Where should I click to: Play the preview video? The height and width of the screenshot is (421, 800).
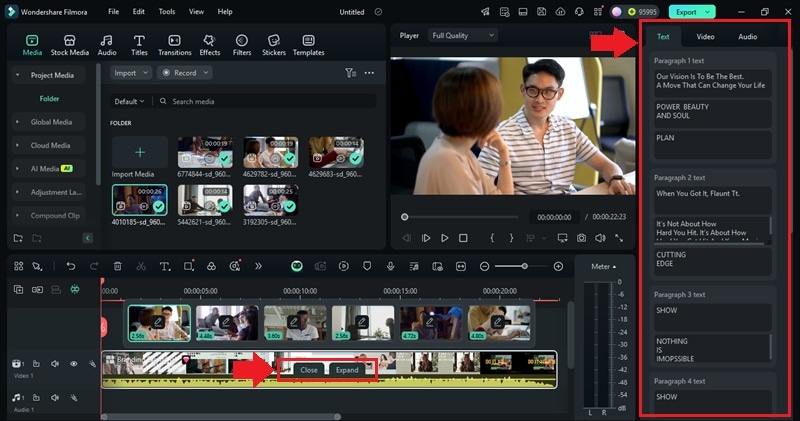coord(444,238)
